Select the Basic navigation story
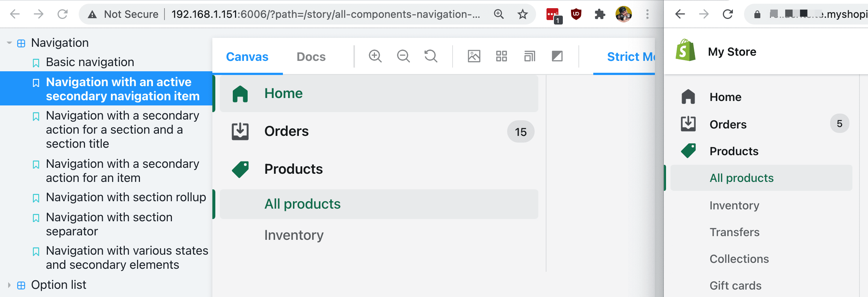868x297 pixels. click(x=90, y=62)
